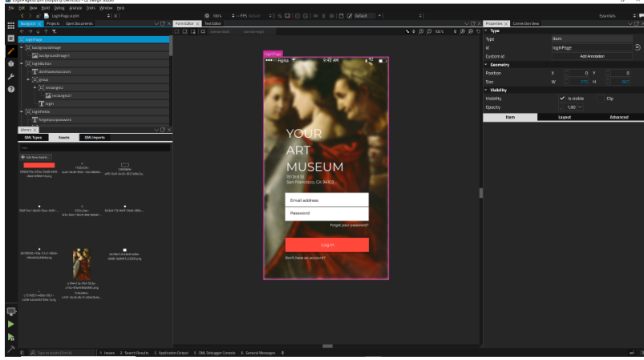
Task: Click the Type to locate search field
Action: [62, 353]
